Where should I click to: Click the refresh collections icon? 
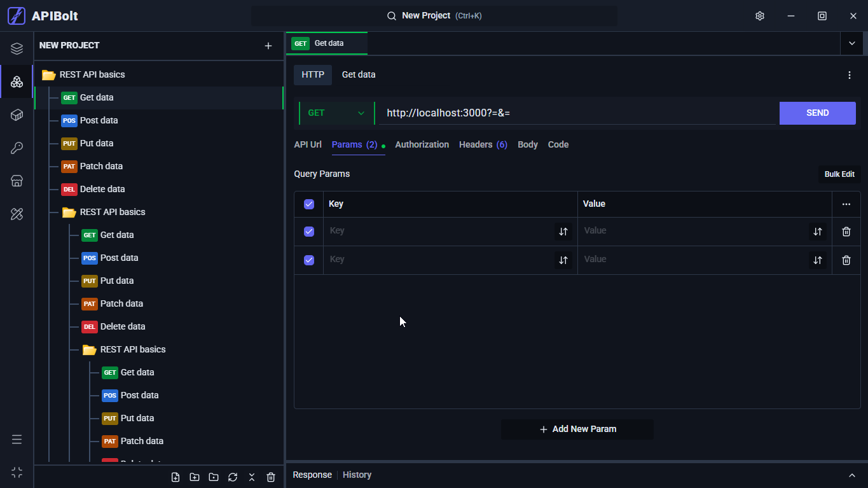pos(233,477)
